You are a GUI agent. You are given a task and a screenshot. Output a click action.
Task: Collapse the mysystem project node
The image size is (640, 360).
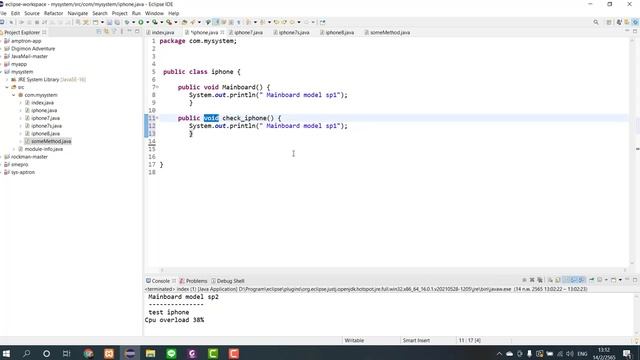pyautogui.click(x=2, y=72)
